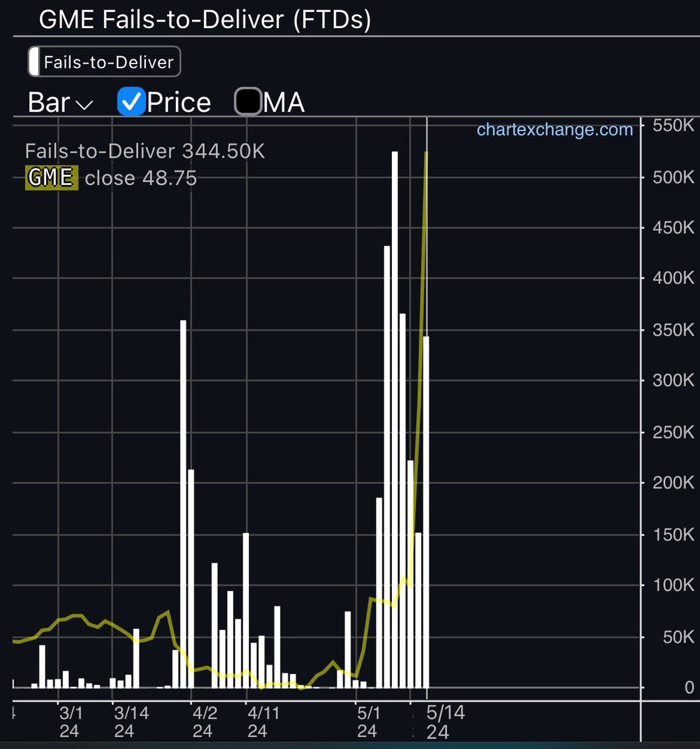
Task: Click the Fails-to-Deliver 344.50K readout
Action: click(145, 151)
